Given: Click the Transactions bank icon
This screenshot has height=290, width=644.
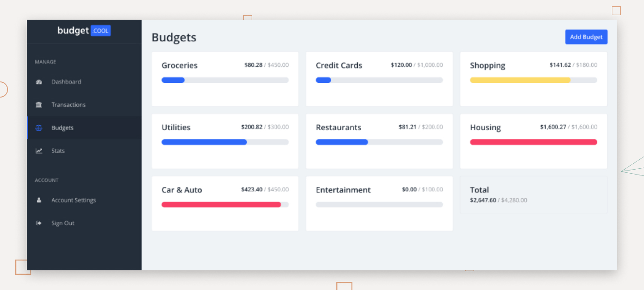Looking at the screenshot, I should (39, 105).
